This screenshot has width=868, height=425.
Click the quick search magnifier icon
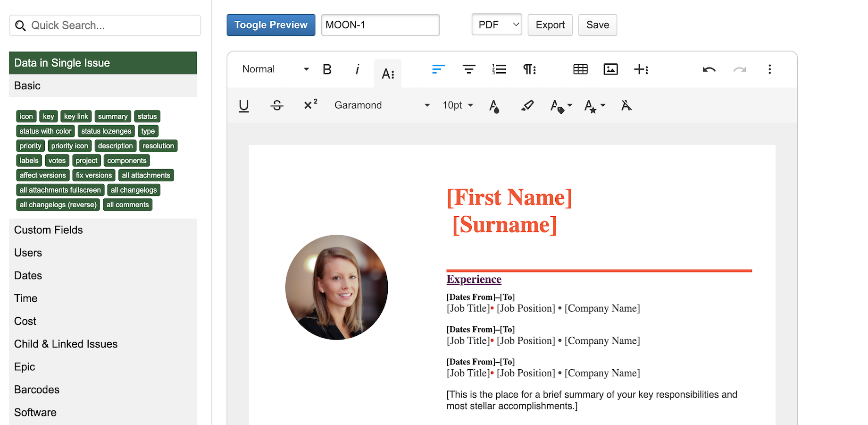tap(20, 25)
